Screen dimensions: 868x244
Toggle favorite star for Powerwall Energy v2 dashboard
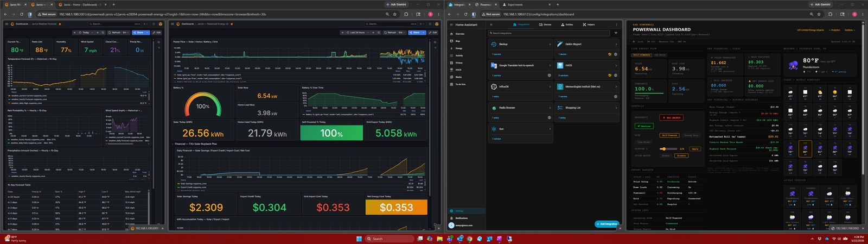233,24
